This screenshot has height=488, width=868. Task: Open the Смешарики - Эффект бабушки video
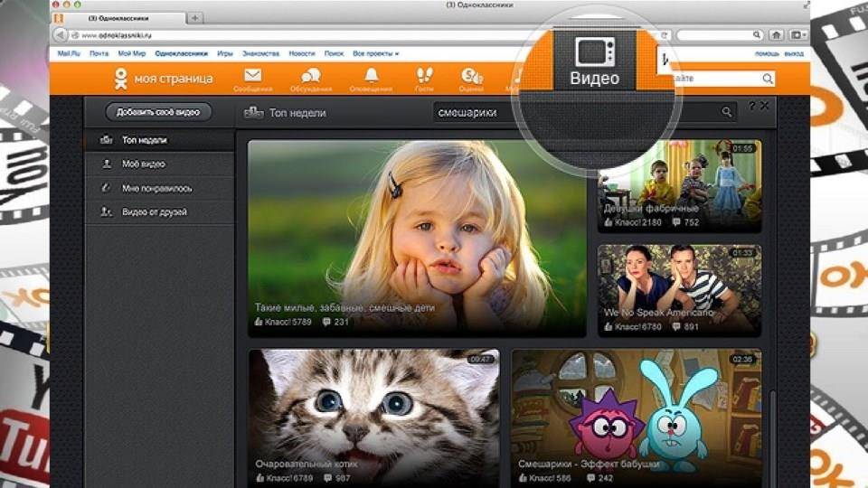[x=637, y=416]
